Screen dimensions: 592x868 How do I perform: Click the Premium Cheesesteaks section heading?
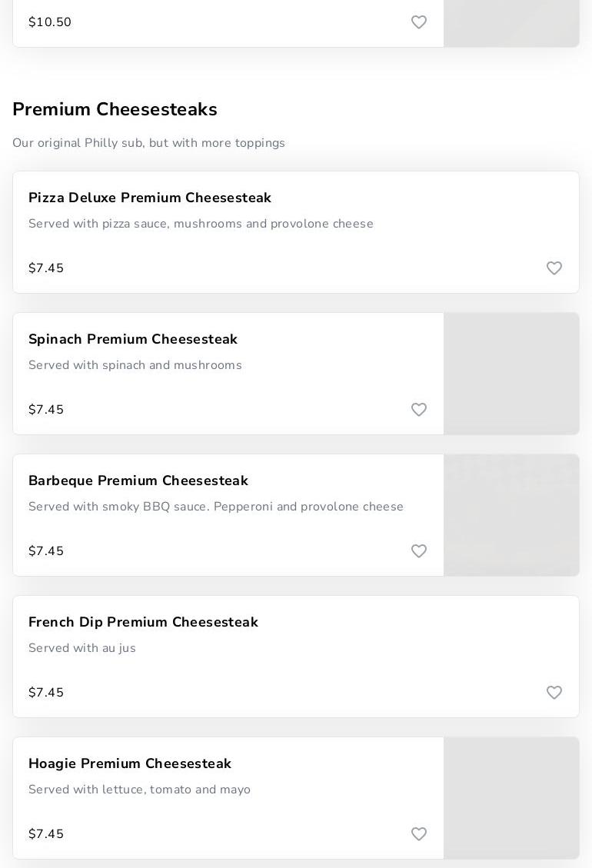[115, 110]
